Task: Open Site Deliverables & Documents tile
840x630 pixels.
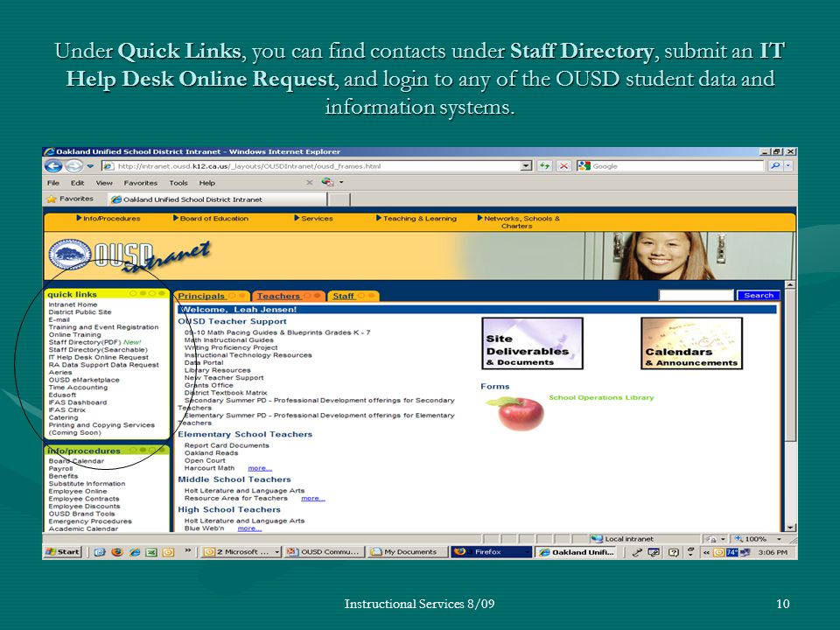Action: pyautogui.click(x=532, y=343)
